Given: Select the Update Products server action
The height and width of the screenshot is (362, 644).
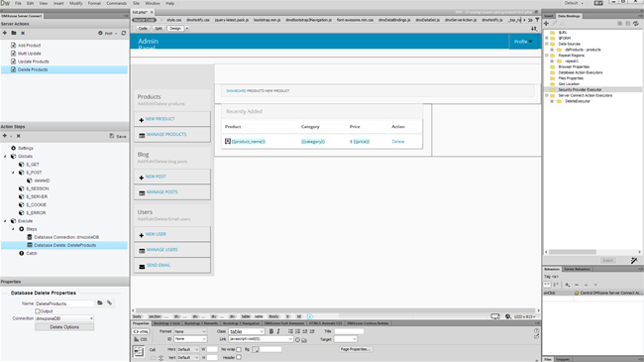Looking at the screenshot, I should 34,61.
